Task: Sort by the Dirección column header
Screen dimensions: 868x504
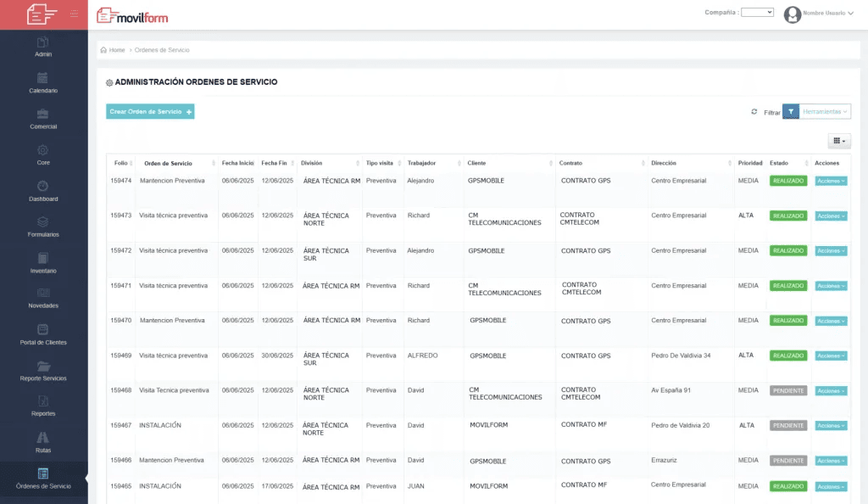Action: [691, 163]
